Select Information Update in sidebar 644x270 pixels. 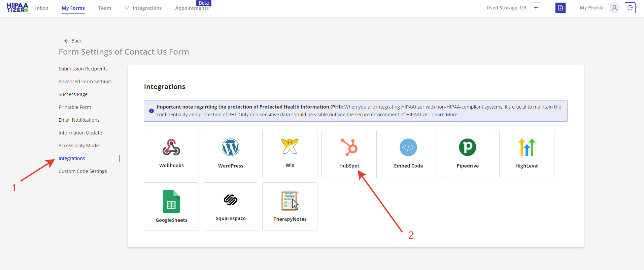[80, 133]
